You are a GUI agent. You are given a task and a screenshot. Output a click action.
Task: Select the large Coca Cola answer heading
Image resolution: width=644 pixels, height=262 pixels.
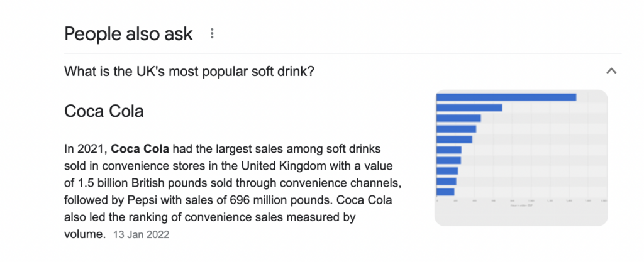[104, 111]
